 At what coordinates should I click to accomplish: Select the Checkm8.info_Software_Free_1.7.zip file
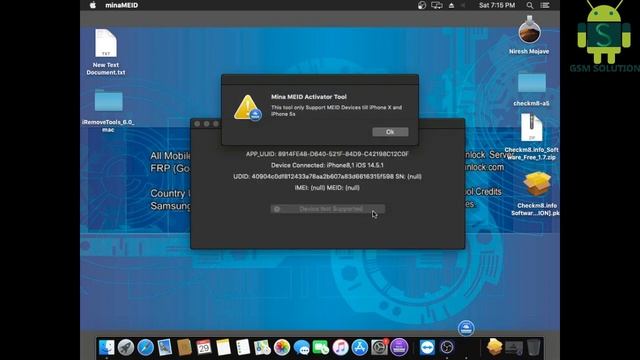coord(531,137)
